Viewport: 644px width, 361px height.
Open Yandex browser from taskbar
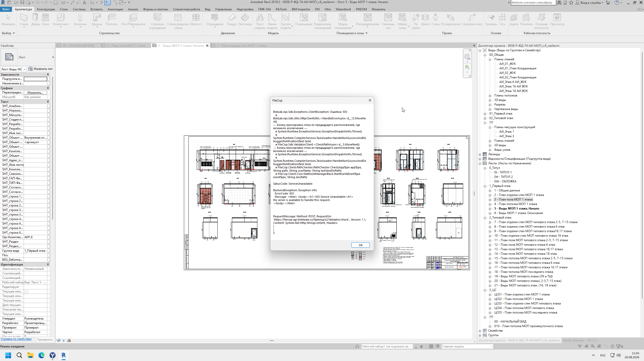(x=53, y=355)
